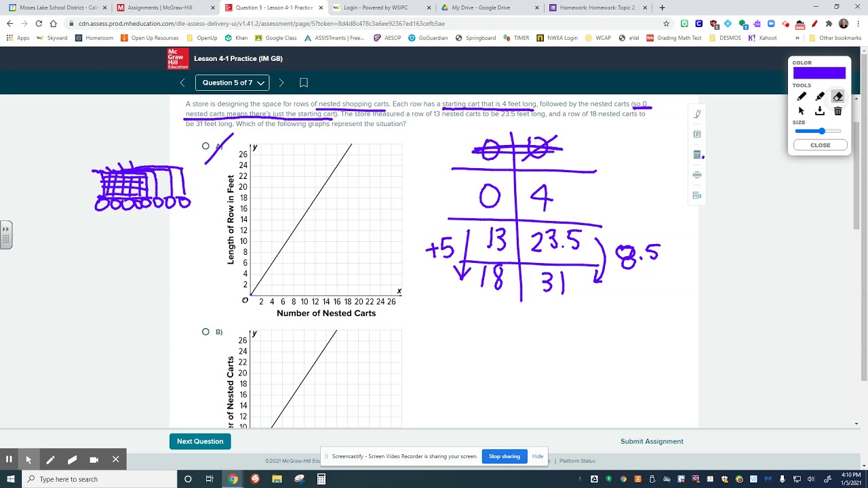Viewport: 868px width, 488px height.
Task: Click Stop sharing button
Action: 505,456
